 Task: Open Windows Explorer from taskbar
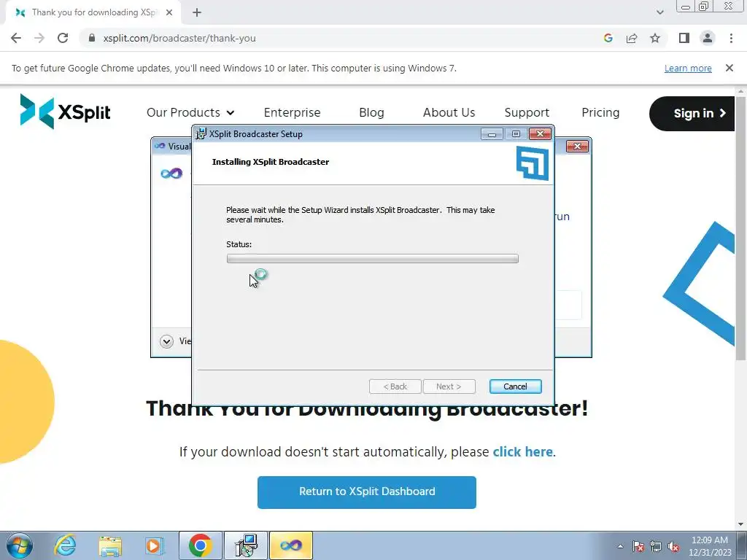(x=110, y=545)
